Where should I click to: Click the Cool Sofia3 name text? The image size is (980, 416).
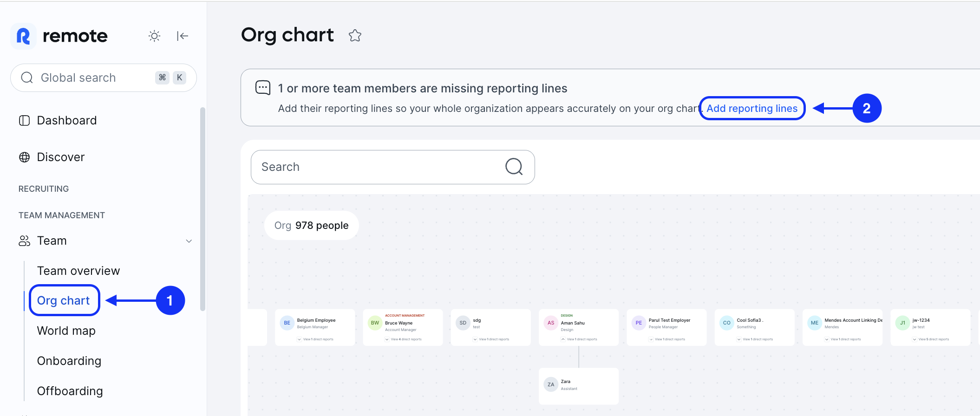click(750, 320)
